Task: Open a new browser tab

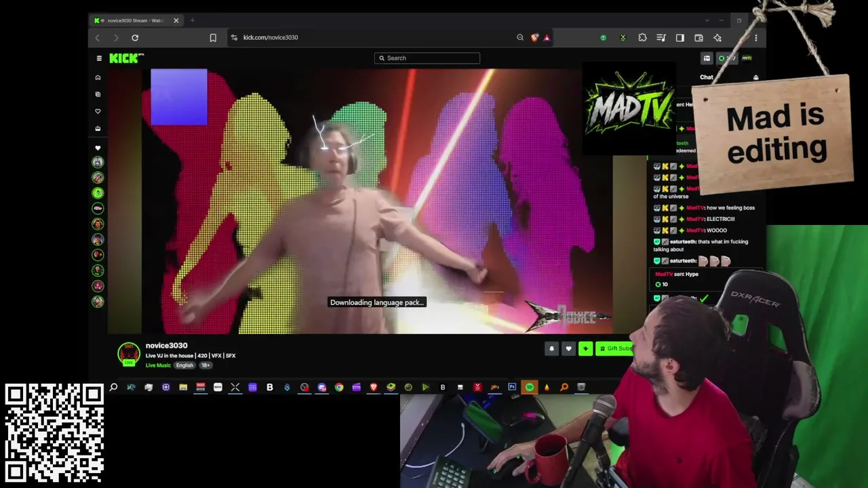Action: tap(193, 20)
